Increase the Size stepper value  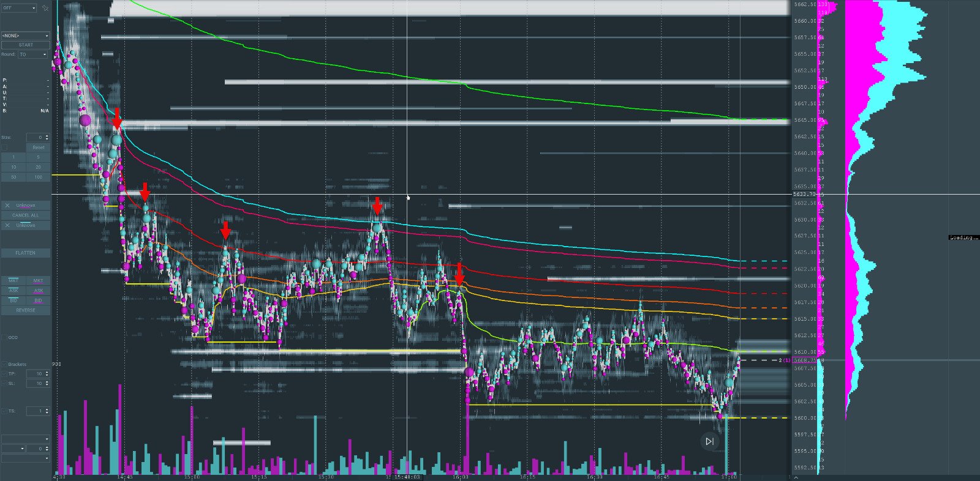pos(47,136)
